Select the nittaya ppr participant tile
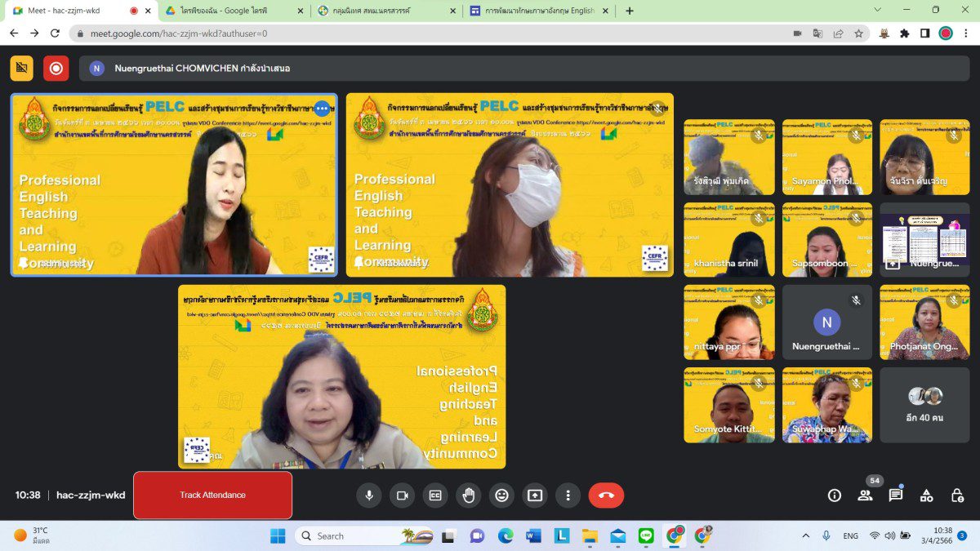Image resolution: width=980 pixels, height=551 pixels. click(x=729, y=322)
